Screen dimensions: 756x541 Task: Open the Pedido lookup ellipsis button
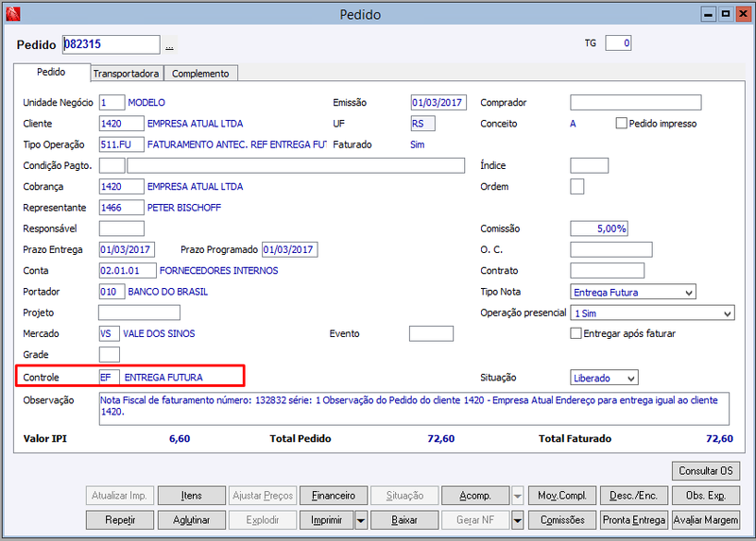[x=169, y=45]
